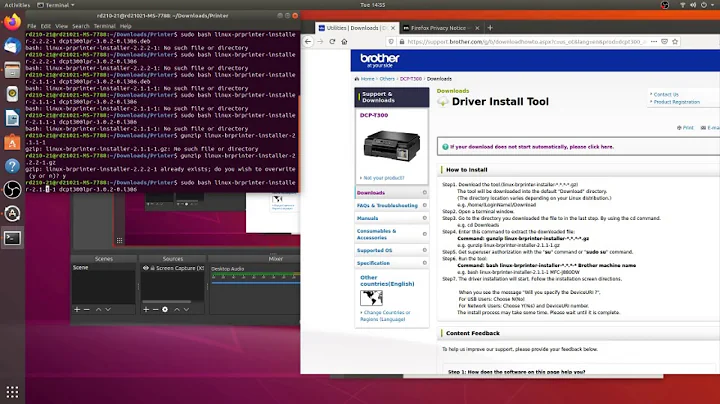
Task: Open Thunderbird mail in the dock
Action: 12,46
